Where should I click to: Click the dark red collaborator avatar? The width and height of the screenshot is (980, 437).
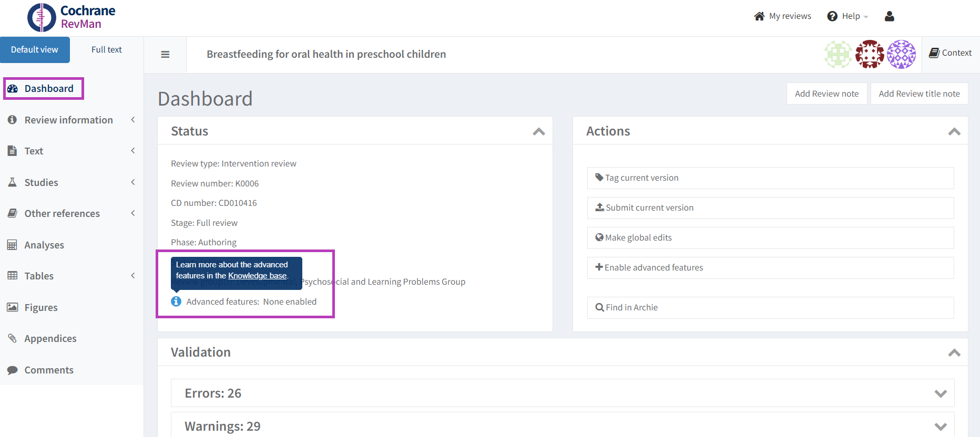click(870, 54)
